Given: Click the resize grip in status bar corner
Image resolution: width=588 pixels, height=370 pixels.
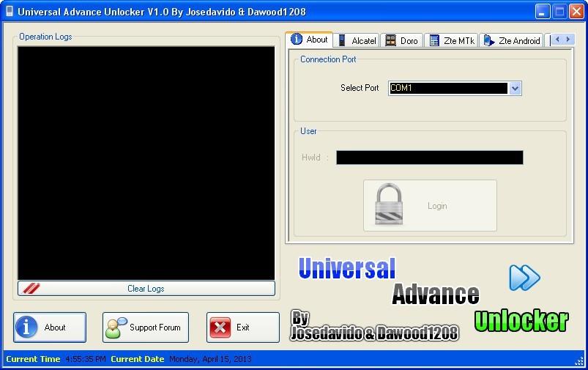Looking at the screenshot, I should pyautogui.click(x=580, y=360).
